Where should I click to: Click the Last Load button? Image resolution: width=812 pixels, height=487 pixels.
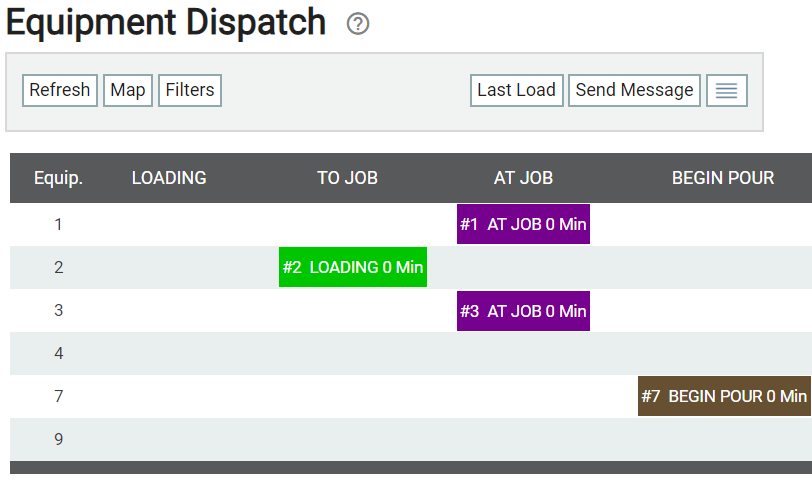point(516,91)
